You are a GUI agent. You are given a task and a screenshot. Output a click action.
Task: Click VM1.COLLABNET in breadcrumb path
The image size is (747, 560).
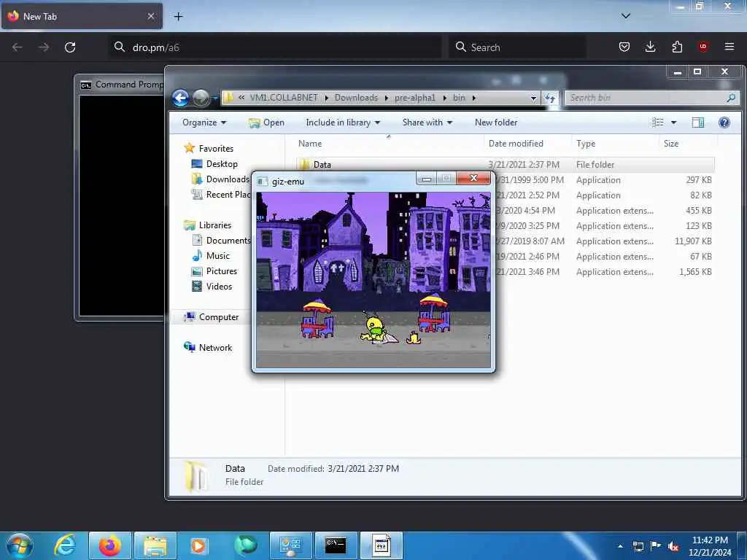point(284,98)
